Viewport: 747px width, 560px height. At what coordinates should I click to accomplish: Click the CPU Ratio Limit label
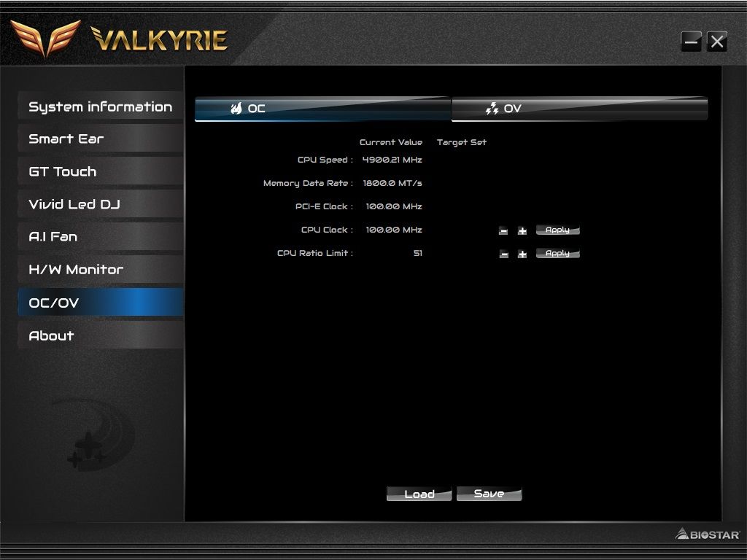(315, 253)
